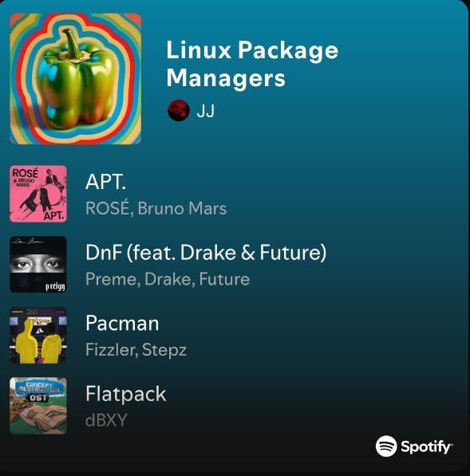
Task: Open the Concept Destruction OST cover
Action: [38, 406]
